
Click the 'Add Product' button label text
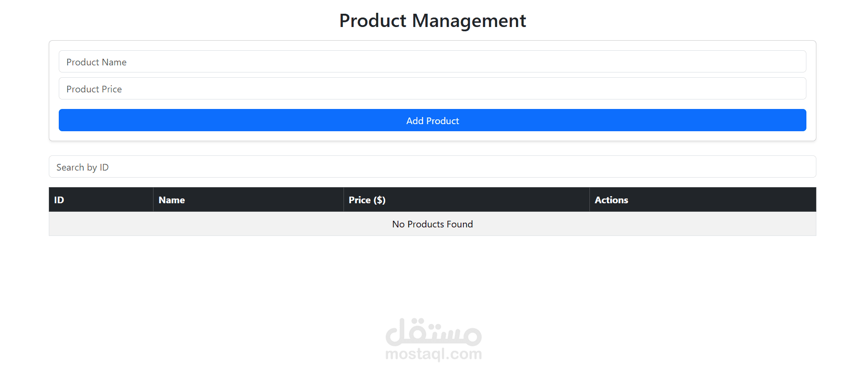click(x=432, y=121)
